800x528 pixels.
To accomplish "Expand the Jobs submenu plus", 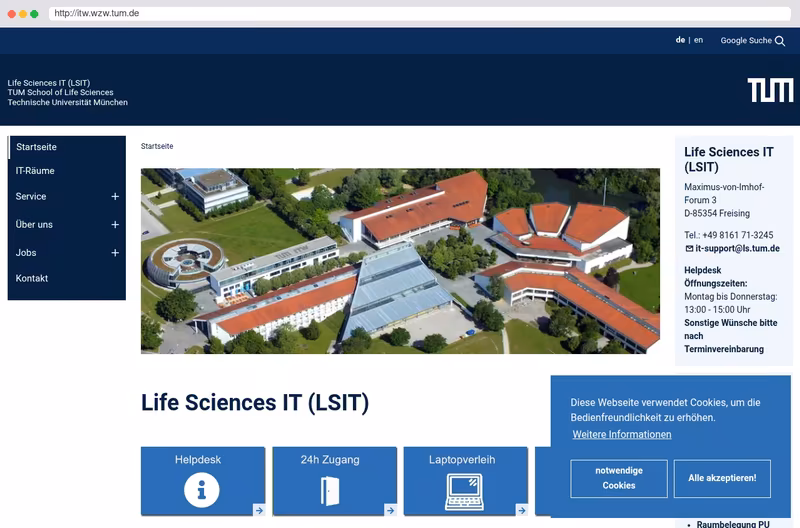I will click(x=115, y=253).
